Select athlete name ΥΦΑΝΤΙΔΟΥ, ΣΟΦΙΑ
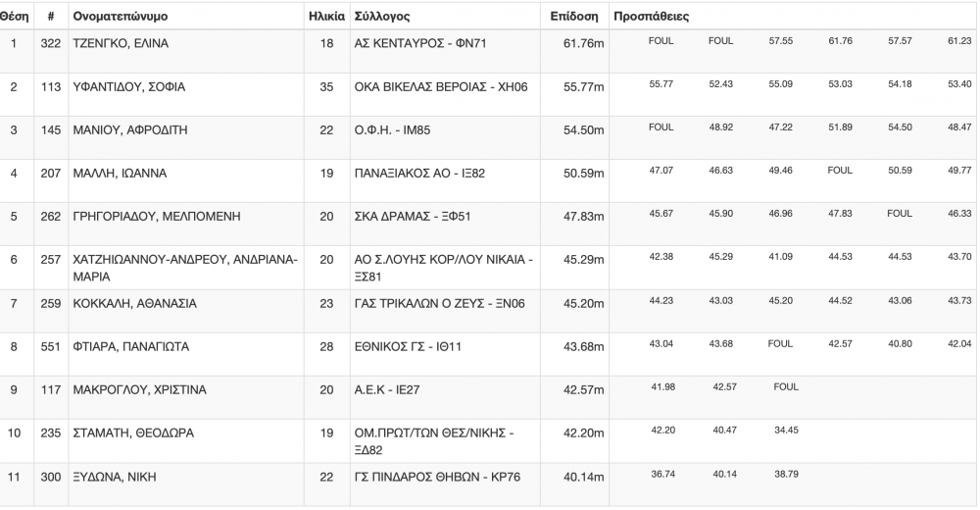Screen dimensions: 980x510 point(128,87)
